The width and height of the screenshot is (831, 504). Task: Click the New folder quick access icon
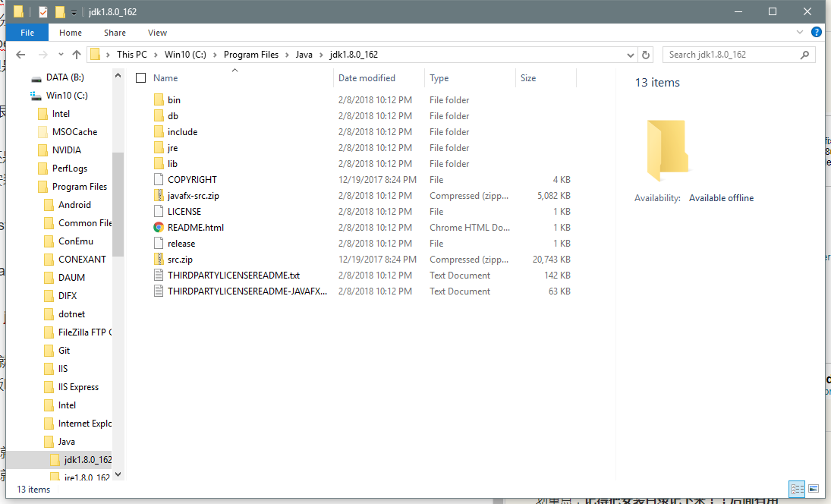tap(60, 11)
